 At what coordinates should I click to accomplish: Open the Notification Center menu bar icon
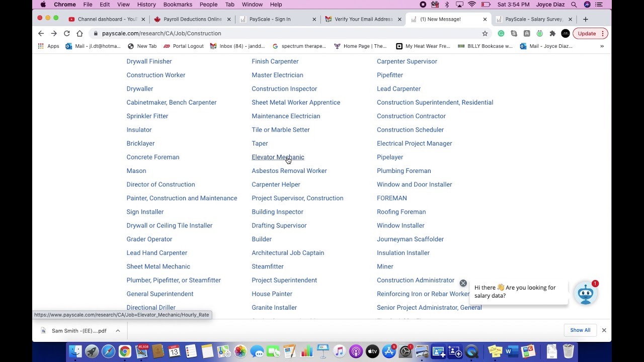point(600,5)
